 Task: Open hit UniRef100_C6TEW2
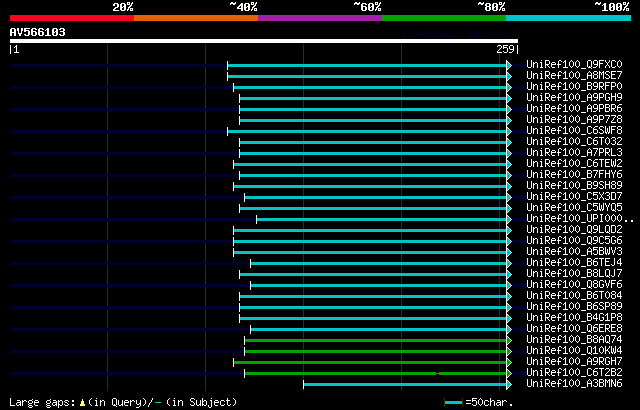pos(574,164)
